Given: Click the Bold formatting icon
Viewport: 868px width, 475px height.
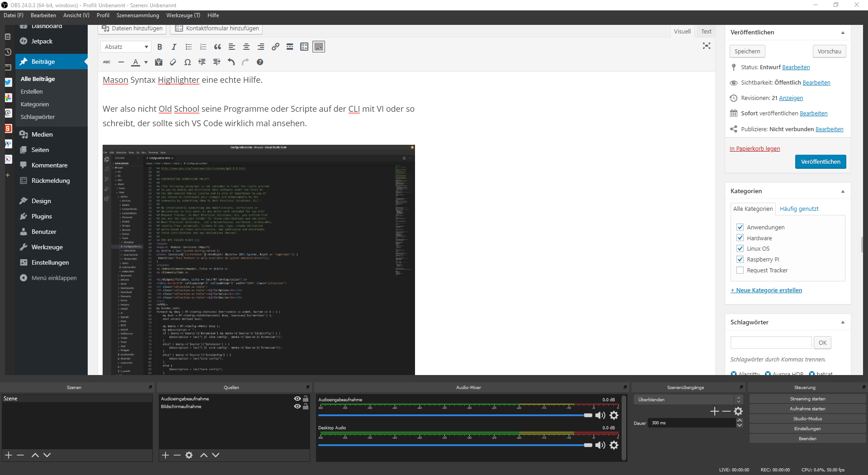Looking at the screenshot, I should (x=160, y=47).
